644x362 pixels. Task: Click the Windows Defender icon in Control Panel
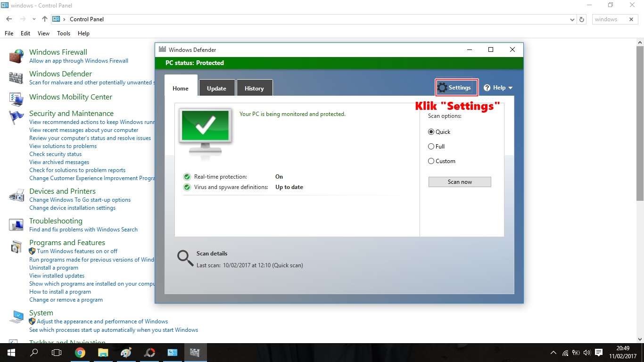point(17,78)
